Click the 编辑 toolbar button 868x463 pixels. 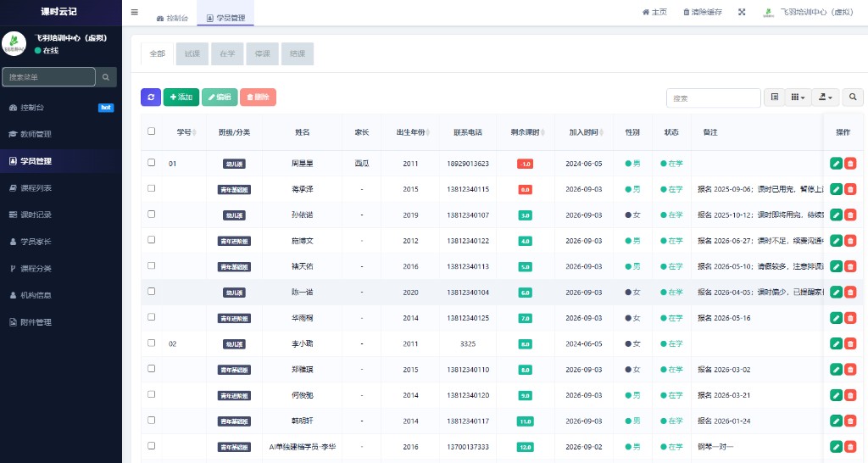point(220,97)
